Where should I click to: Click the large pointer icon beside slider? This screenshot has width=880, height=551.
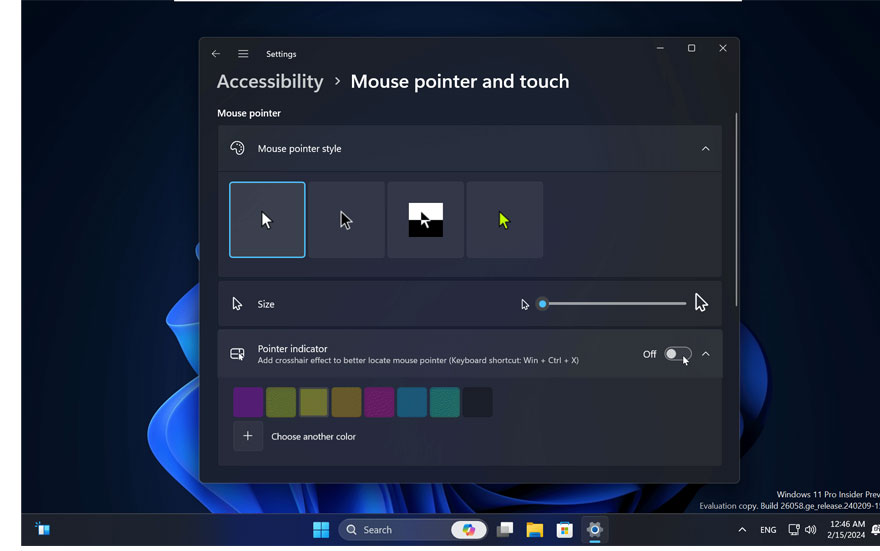pos(701,303)
